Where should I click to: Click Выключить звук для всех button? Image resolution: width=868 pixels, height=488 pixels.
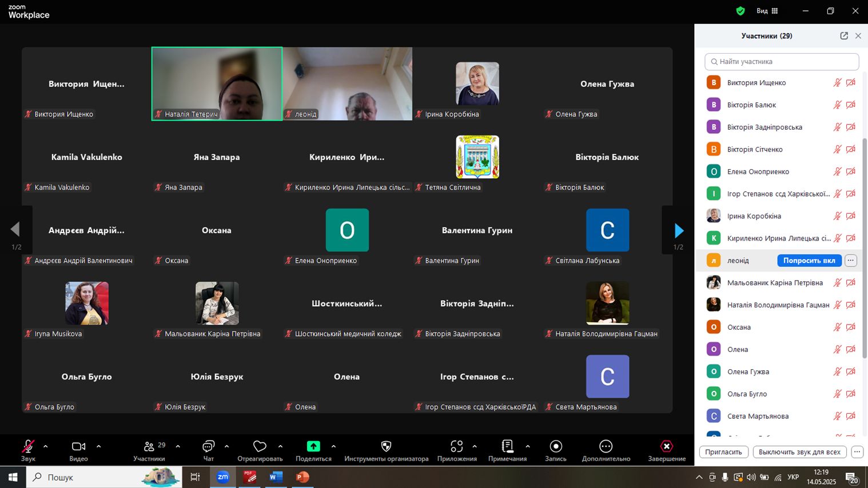point(799,451)
